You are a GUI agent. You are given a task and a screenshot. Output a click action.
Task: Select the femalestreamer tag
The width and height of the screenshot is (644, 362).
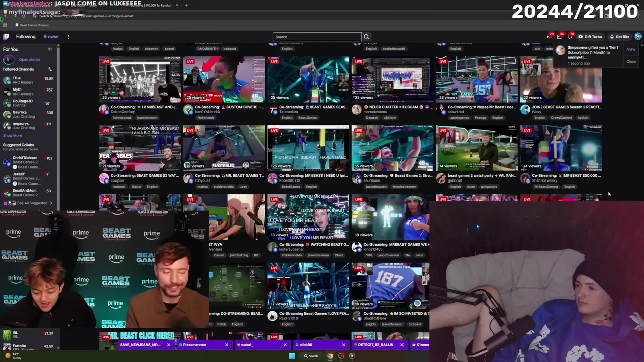(x=404, y=187)
